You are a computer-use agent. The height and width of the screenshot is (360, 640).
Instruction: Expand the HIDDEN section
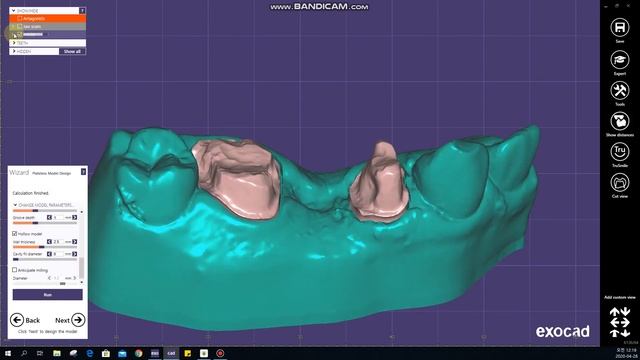14,51
